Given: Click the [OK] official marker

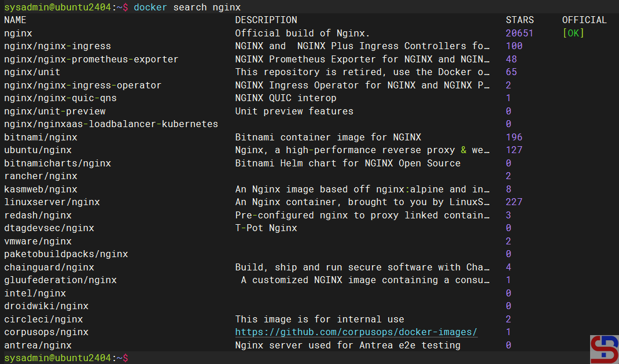Looking at the screenshot, I should tap(573, 33).
